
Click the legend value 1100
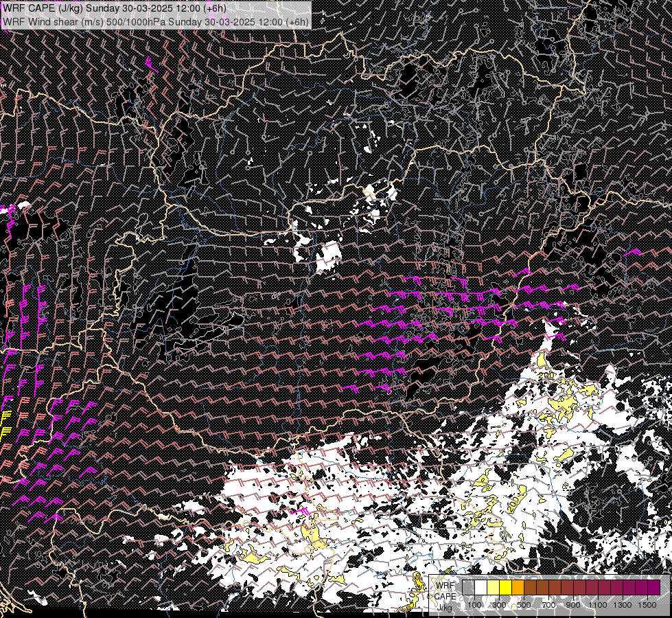[x=598, y=605]
